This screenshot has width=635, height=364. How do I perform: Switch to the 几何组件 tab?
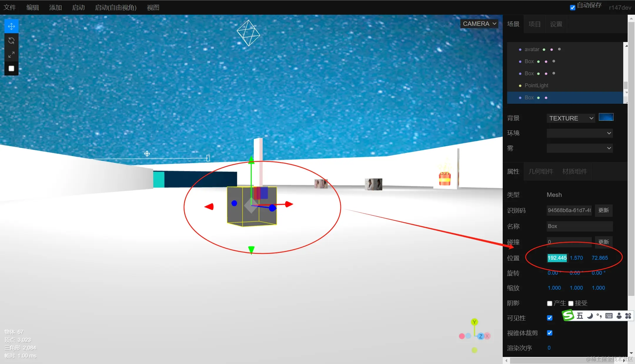click(541, 171)
